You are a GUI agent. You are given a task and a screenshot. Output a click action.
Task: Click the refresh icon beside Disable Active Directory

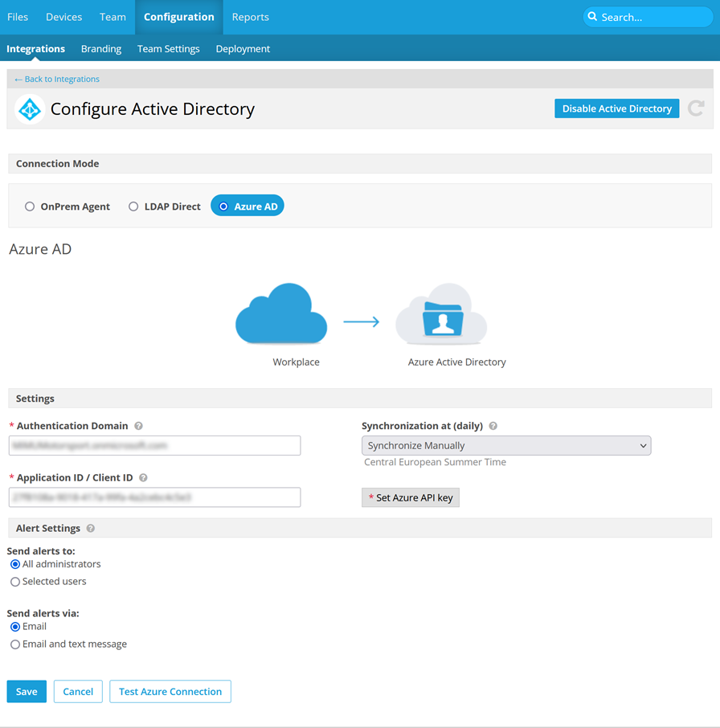point(696,108)
